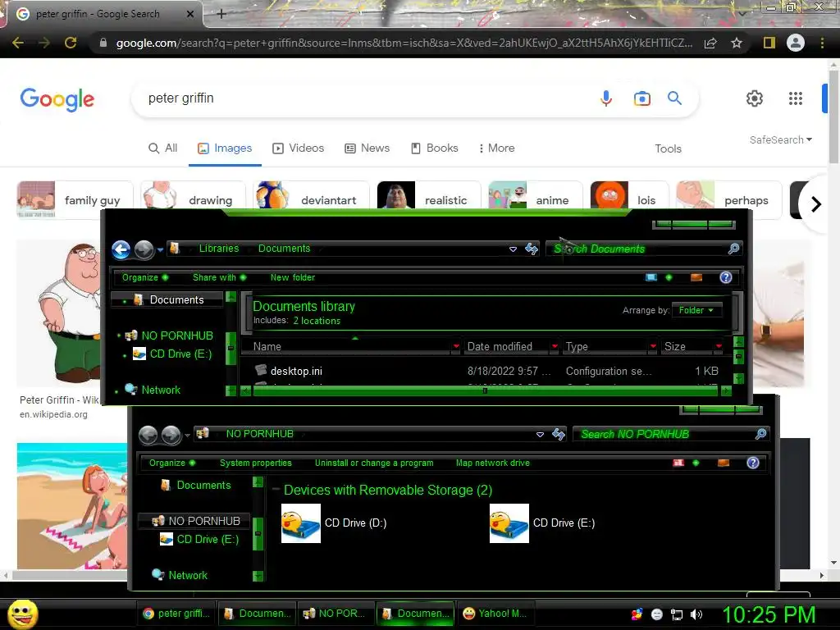Open CD Drive (D:) icon
Viewport: 840px width, 630px height.
pos(301,523)
